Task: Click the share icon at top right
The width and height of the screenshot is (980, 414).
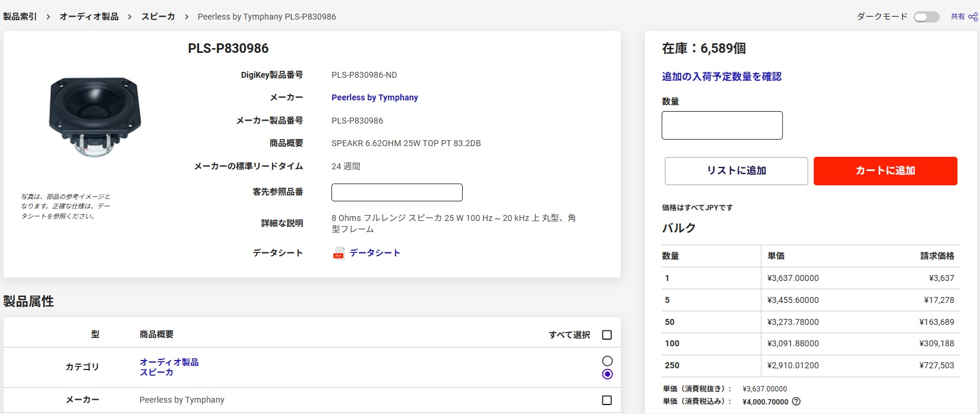Action: [973, 17]
